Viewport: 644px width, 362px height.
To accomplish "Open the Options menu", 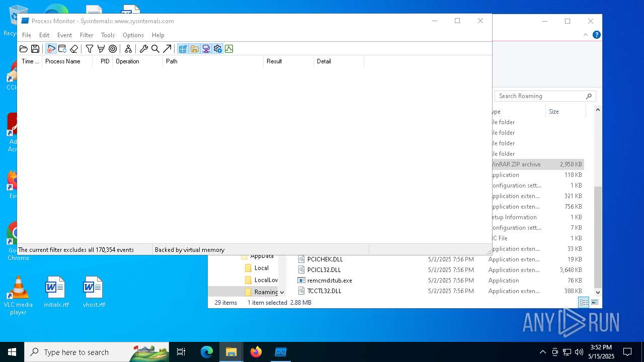I will pos(133,35).
